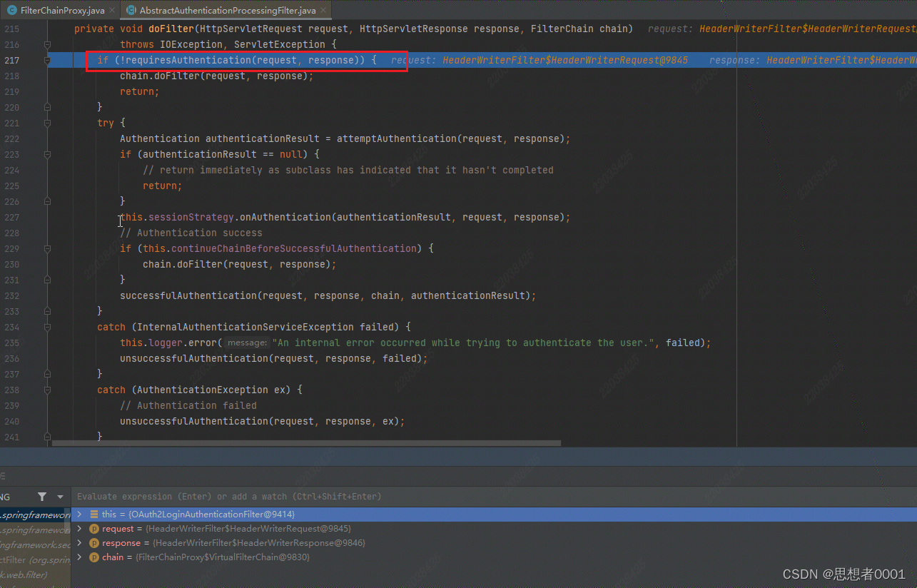Switch to the FilterChainProxy.java tab
This screenshot has width=917, height=588.
coord(62,11)
